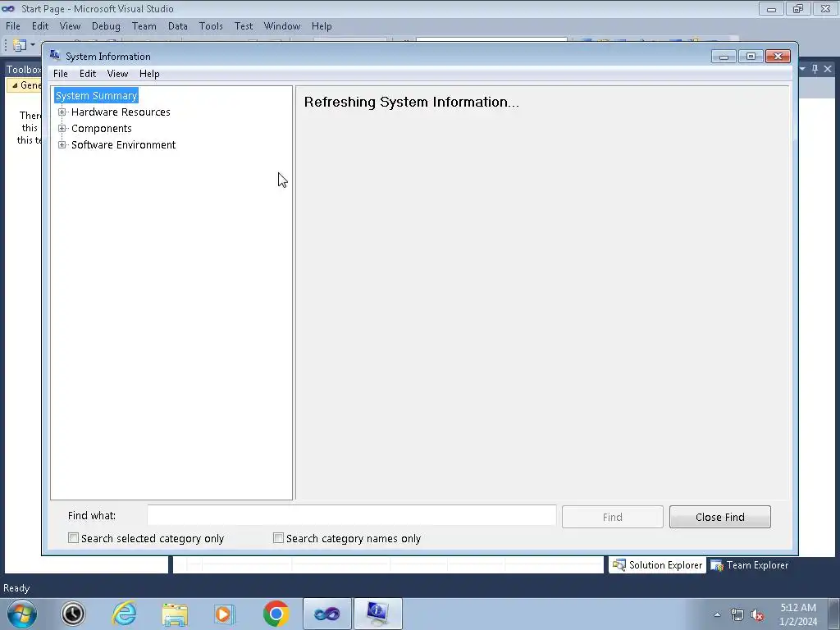Open Windows Media Player from taskbar

click(225, 614)
